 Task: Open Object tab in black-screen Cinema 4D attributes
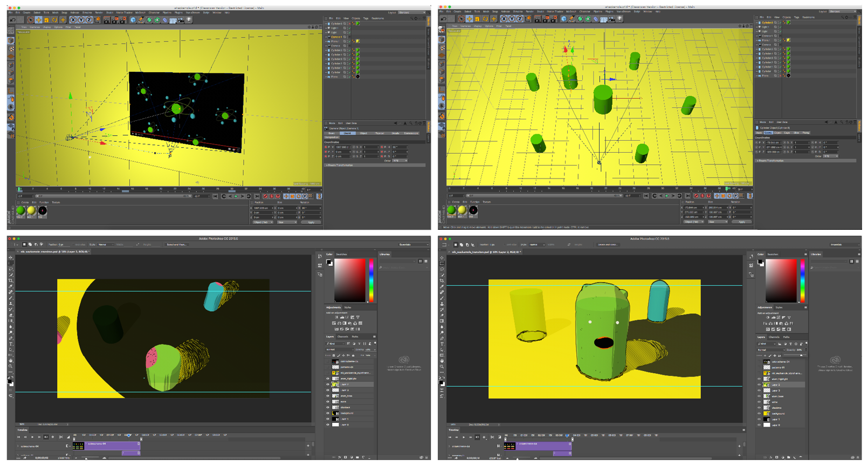point(363,133)
